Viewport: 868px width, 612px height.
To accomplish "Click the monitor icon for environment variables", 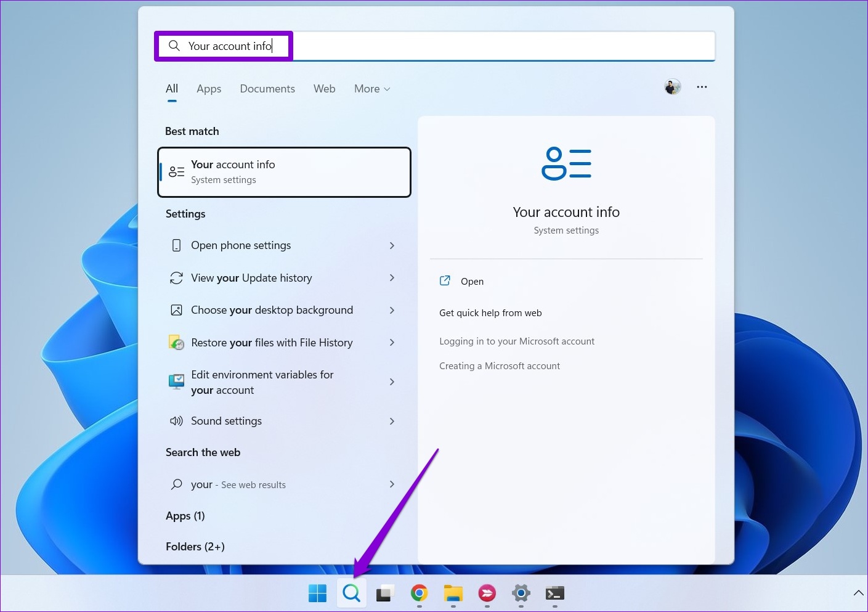I will coord(176,382).
